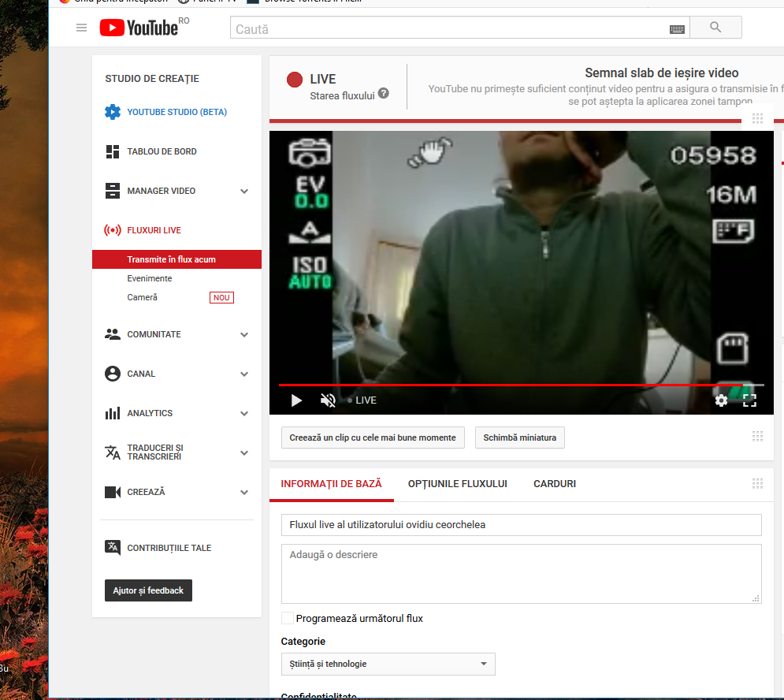Expand the Comunitate section
The height and width of the screenshot is (700, 784).
[x=244, y=335]
